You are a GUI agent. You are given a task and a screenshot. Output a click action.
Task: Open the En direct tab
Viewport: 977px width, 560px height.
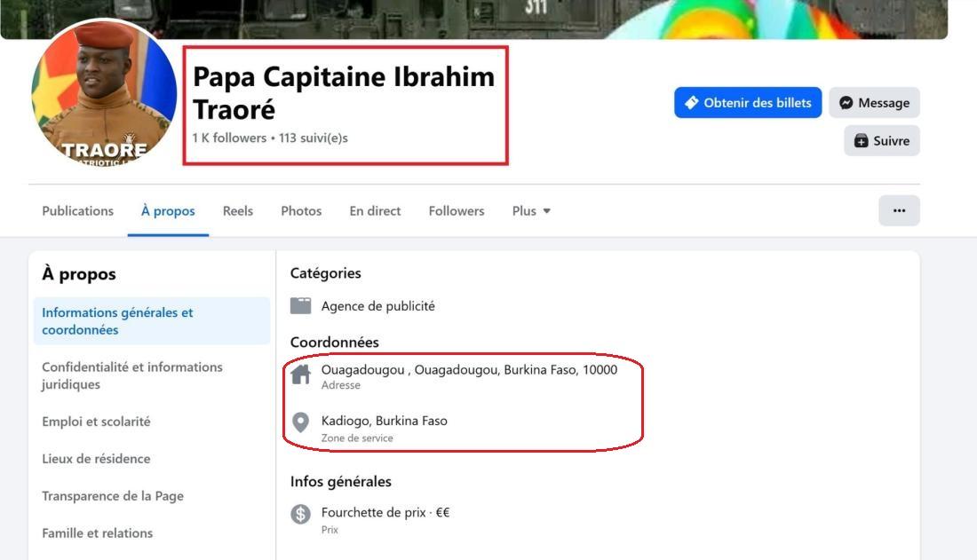pyautogui.click(x=375, y=211)
